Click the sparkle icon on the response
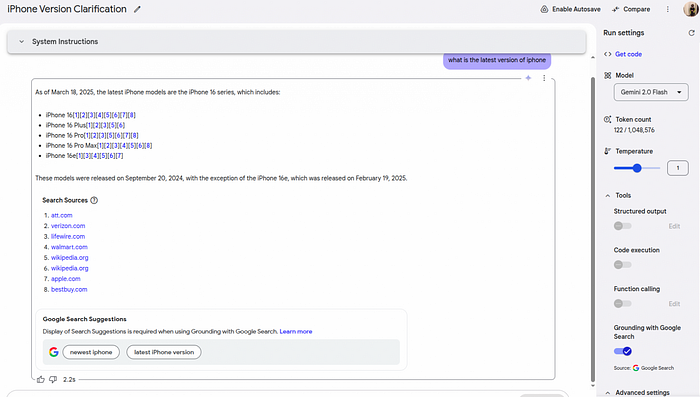Viewport: 700px width, 397px height. tap(528, 78)
